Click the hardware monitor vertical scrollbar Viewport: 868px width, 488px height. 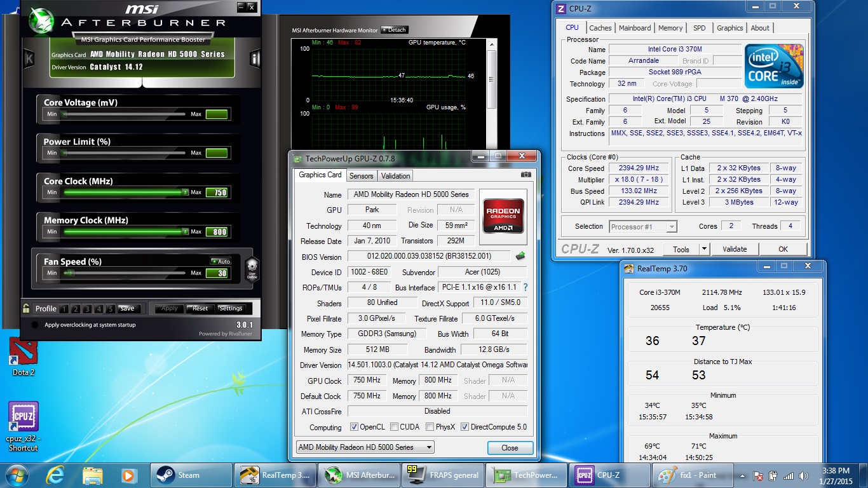[x=492, y=95]
